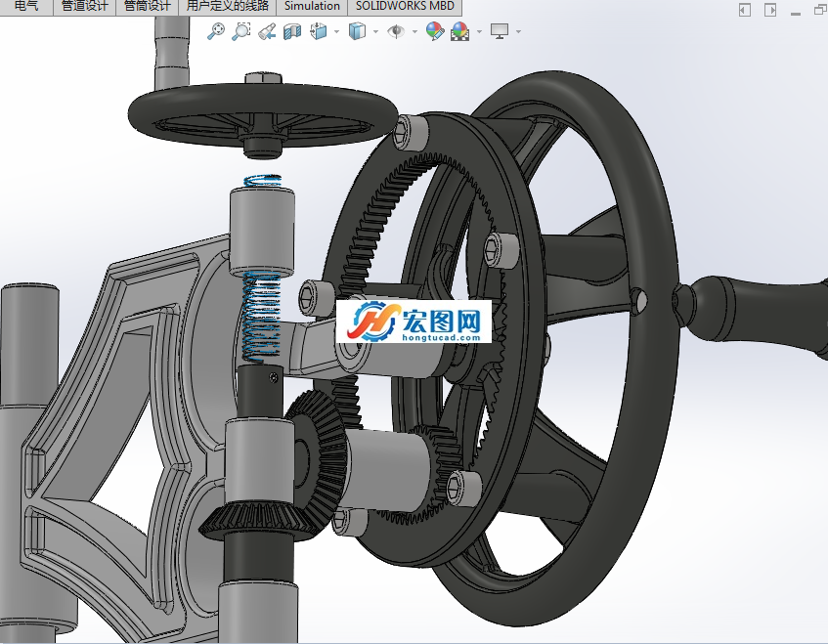Image resolution: width=828 pixels, height=644 pixels.
Task: Click the View Orientation cube icon
Action: [319, 31]
